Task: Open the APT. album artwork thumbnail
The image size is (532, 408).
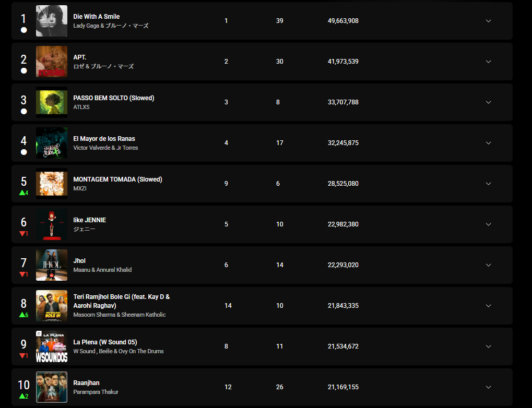Action: pos(52,62)
